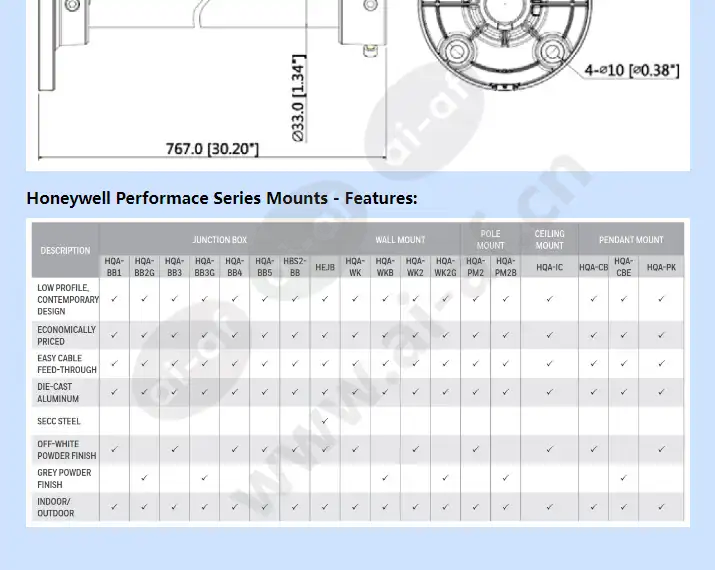The image size is (715, 570).
Task: Click the Honeywell Performace Series Mounts heading
Action: click(222, 198)
